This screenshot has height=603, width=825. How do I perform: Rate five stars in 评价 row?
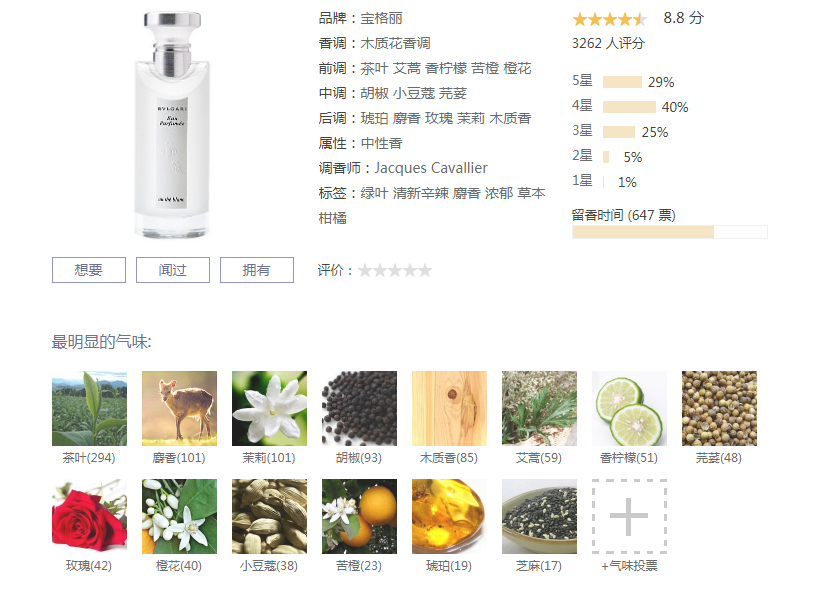point(425,270)
